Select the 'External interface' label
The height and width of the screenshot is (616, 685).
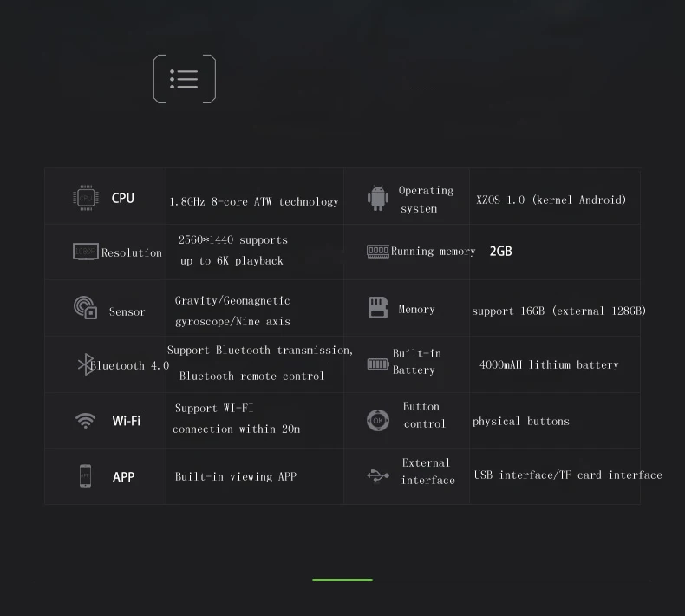coord(428,471)
